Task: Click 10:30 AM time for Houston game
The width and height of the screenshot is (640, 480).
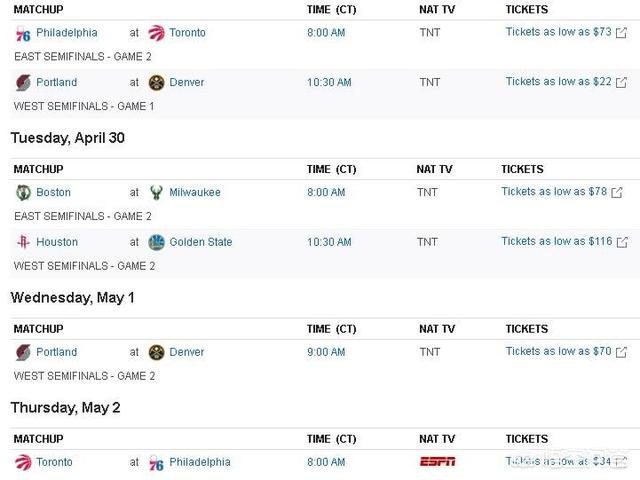Action: coord(329,242)
